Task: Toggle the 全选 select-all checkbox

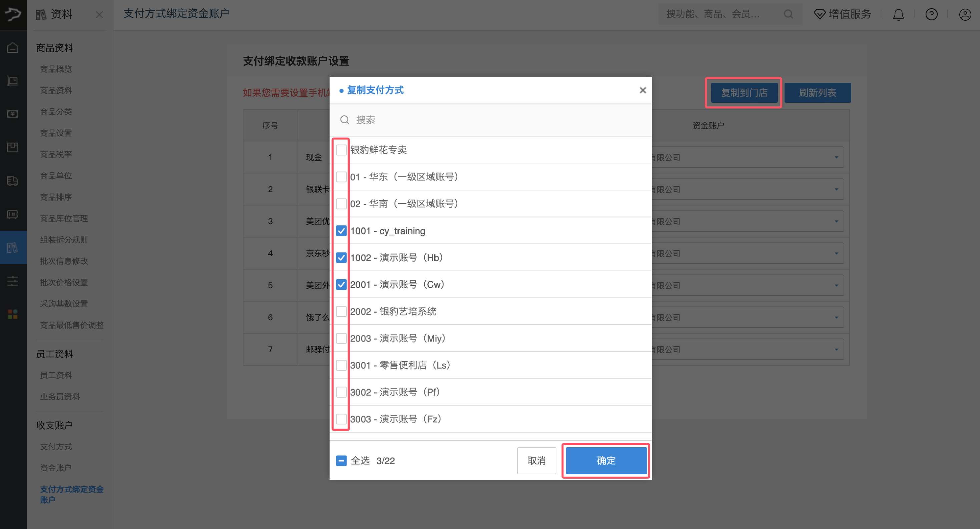Action: pyautogui.click(x=341, y=461)
